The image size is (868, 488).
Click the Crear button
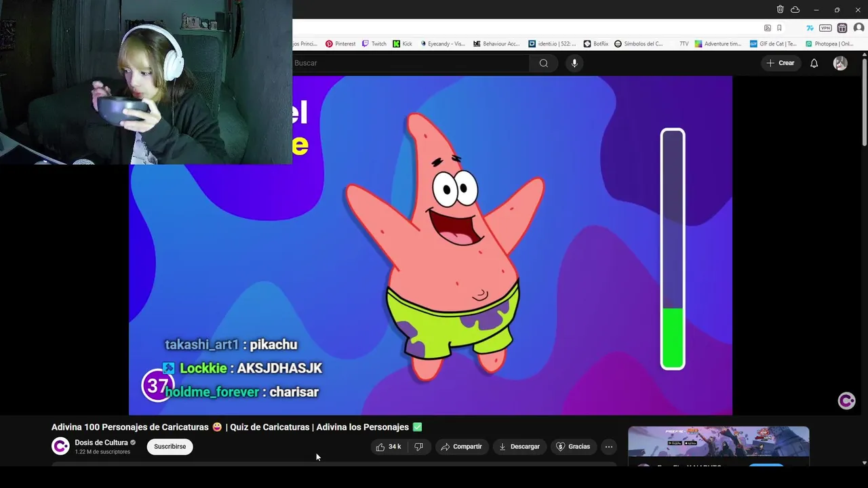pos(780,63)
